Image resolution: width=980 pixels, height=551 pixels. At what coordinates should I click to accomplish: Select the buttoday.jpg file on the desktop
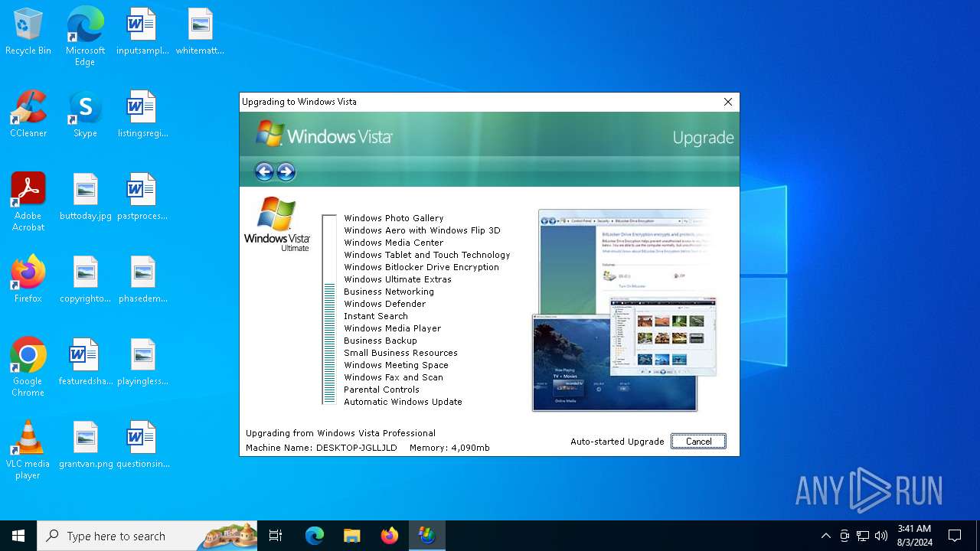(85, 197)
